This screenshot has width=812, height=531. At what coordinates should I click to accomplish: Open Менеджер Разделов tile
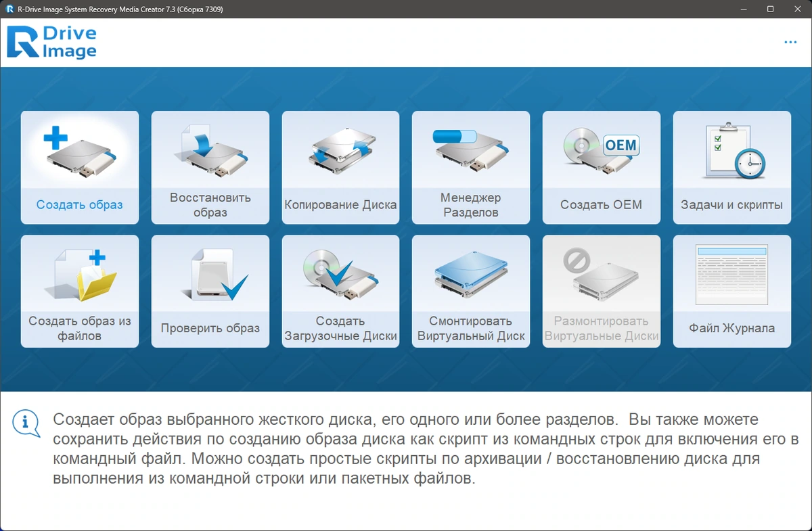[471, 167]
